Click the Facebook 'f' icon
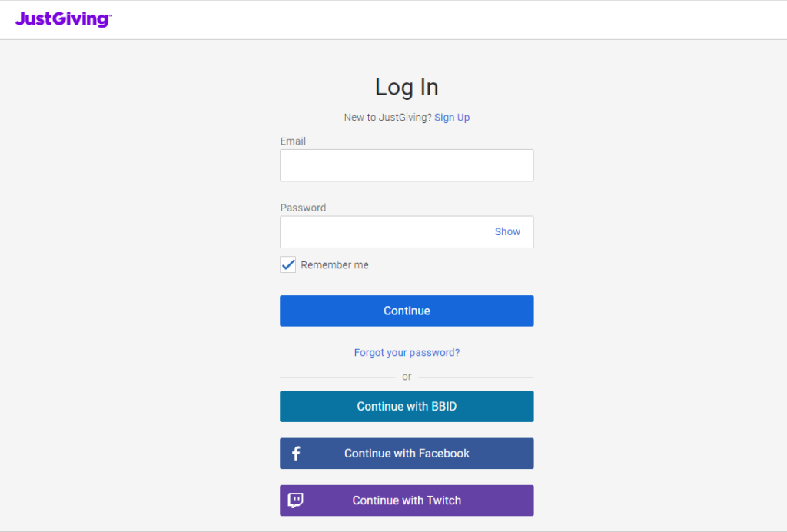787x532 pixels. coord(296,454)
